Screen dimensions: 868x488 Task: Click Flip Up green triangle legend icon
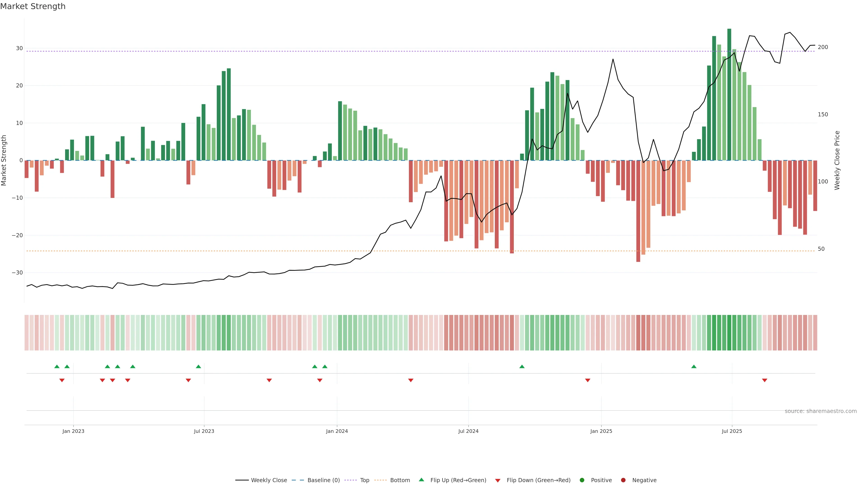421,480
